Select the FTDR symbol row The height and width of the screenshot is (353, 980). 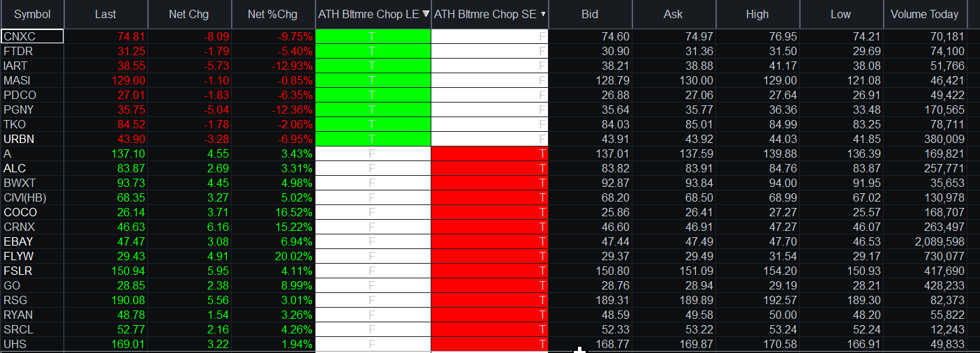pyautogui.click(x=32, y=51)
